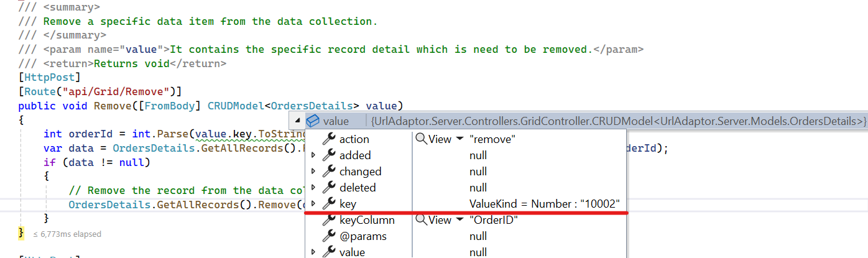Image resolution: width=868 pixels, height=258 pixels.
Task: Open the magnifier visualizer for action
Action: click(x=421, y=139)
